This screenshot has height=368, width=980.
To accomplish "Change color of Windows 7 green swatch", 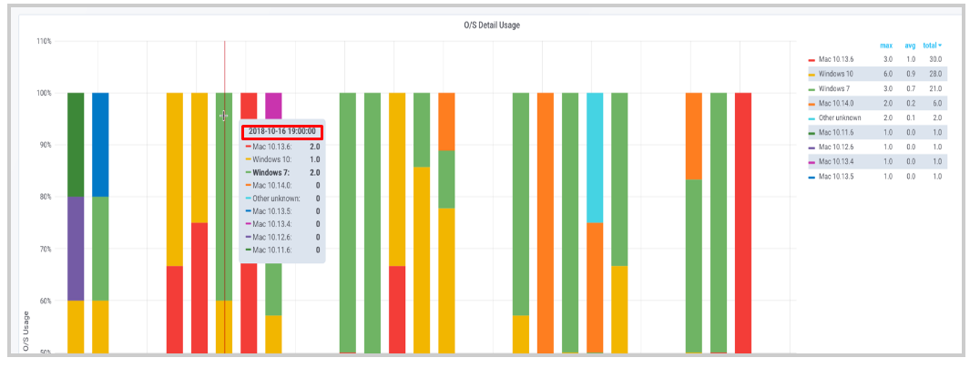I will click(x=812, y=88).
